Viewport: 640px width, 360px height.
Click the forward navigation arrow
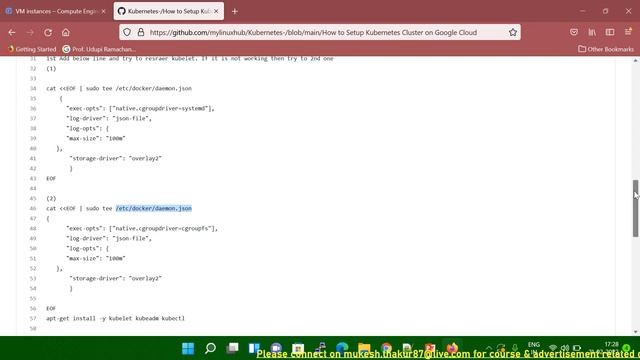point(30,32)
